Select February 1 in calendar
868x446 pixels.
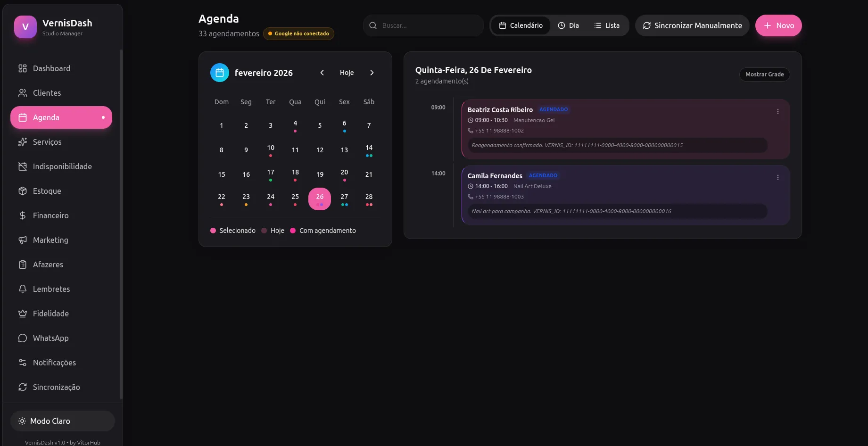[x=222, y=125]
